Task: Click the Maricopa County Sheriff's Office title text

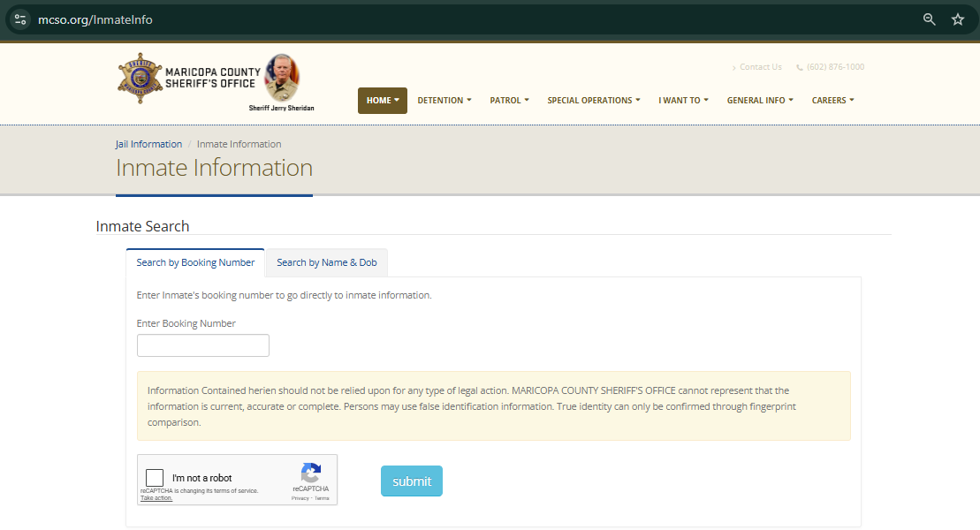Action: 212,78
